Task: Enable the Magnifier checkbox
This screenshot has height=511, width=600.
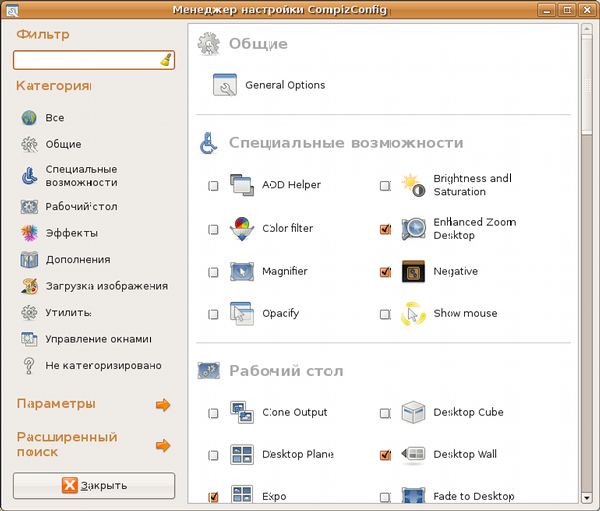Action: 213,272
